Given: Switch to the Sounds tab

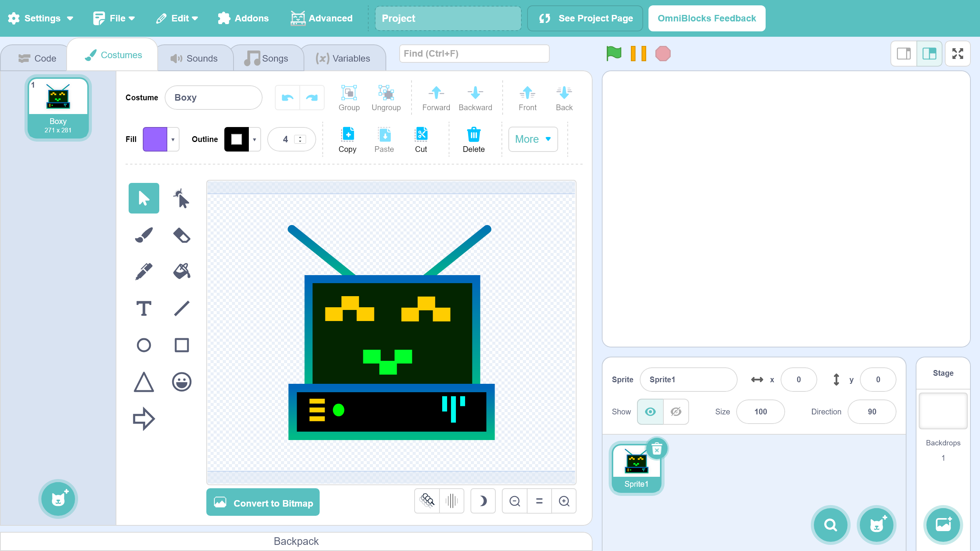Looking at the screenshot, I should click(x=194, y=58).
